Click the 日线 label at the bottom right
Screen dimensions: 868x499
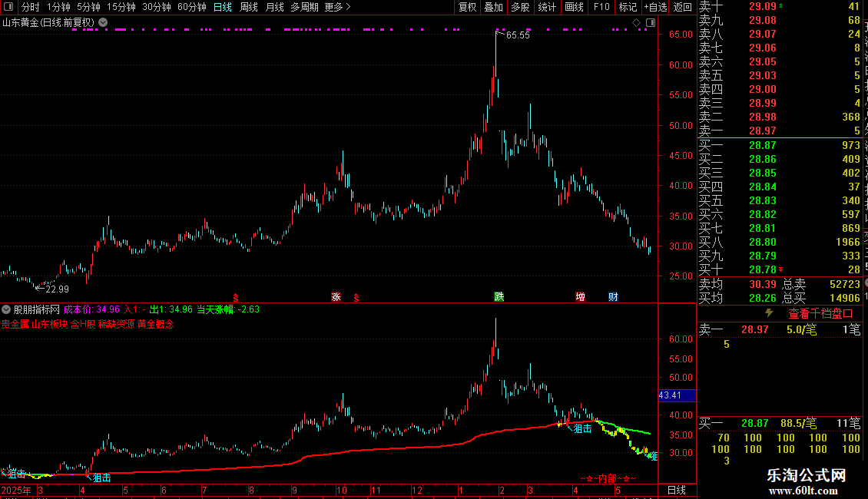tap(677, 490)
